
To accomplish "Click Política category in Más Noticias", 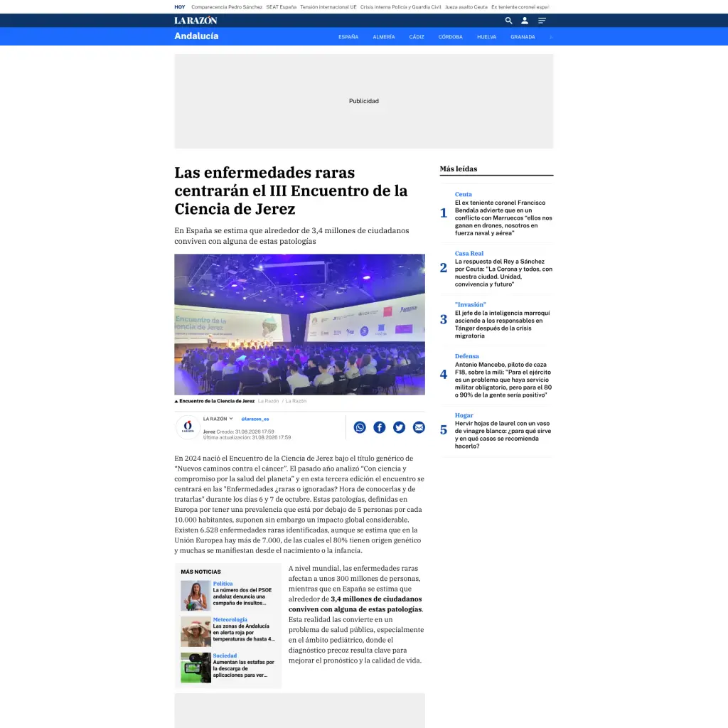I will [x=223, y=584].
